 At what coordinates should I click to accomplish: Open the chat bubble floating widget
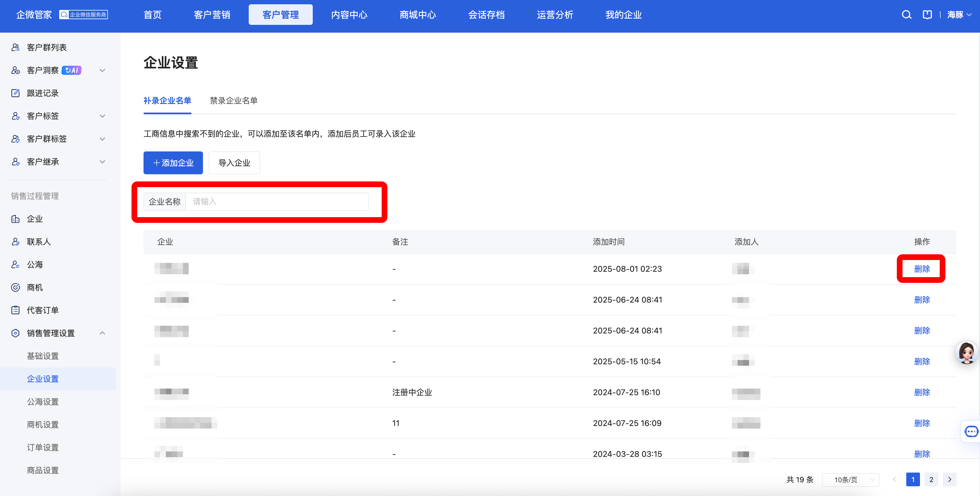[x=971, y=431]
